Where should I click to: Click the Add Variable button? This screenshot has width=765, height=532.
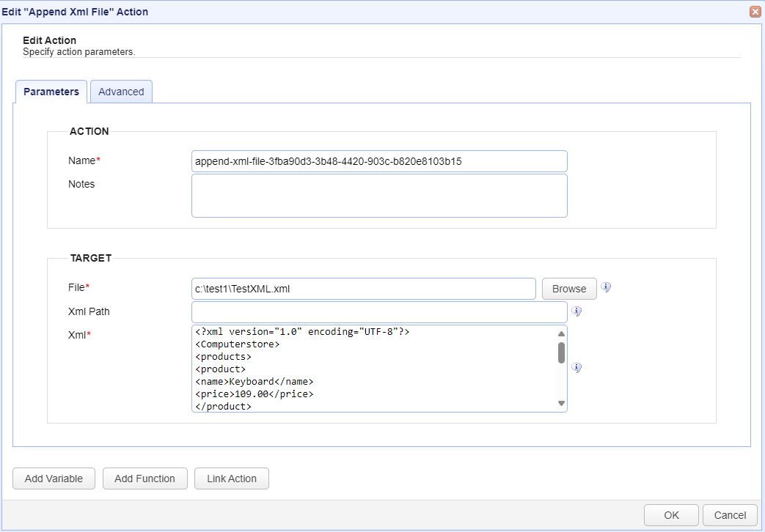54,478
